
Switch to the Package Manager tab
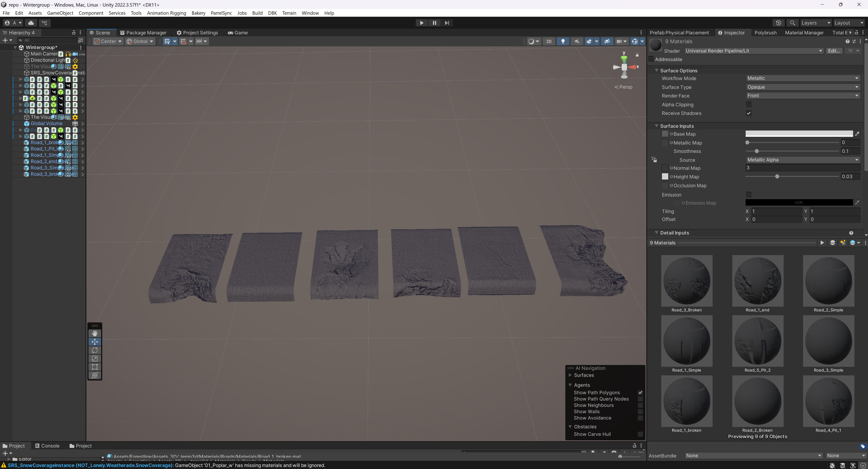(x=143, y=33)
